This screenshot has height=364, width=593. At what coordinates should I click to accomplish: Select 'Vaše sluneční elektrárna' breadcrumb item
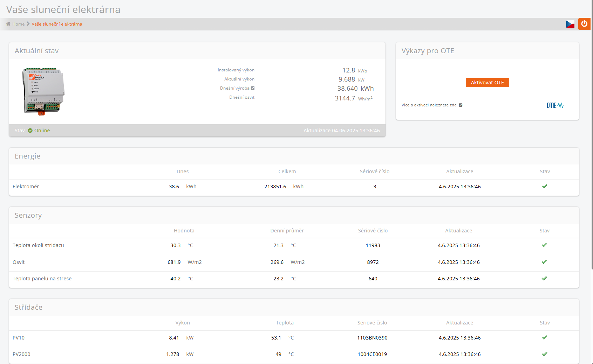tap(57, 24)
